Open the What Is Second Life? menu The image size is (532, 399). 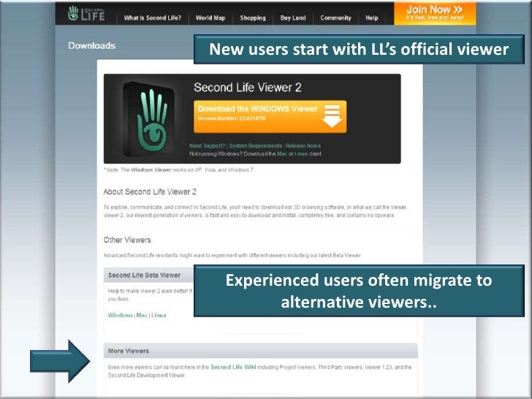152,18
